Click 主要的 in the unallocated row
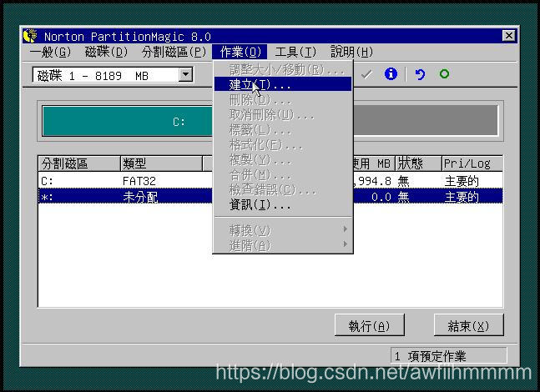Screen dimensions: 540x392 pos(462,197)
